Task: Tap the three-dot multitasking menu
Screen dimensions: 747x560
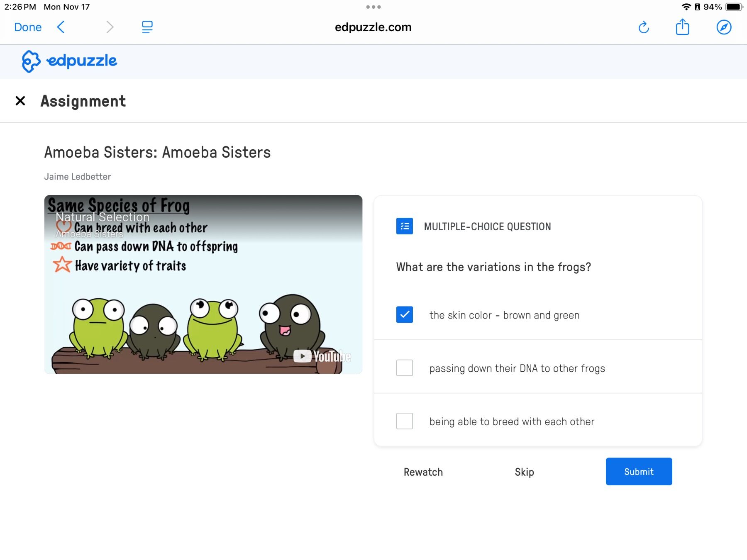Action: click(373, 7)
